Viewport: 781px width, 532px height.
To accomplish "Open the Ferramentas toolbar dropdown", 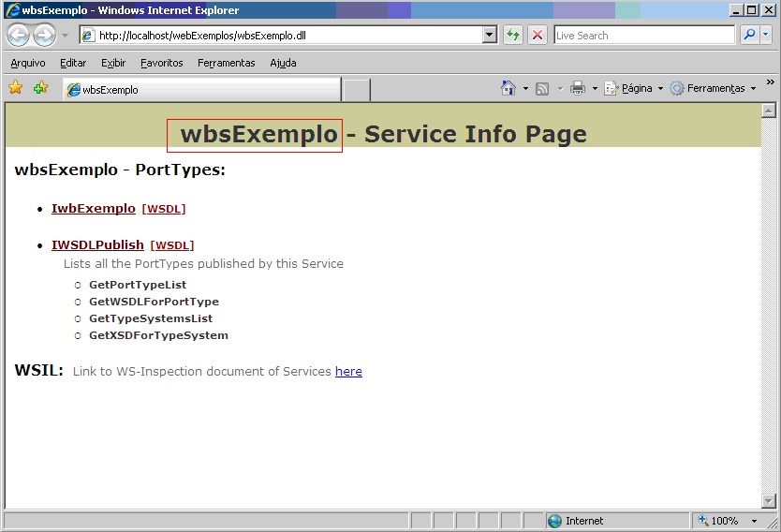I will [714, 88].
